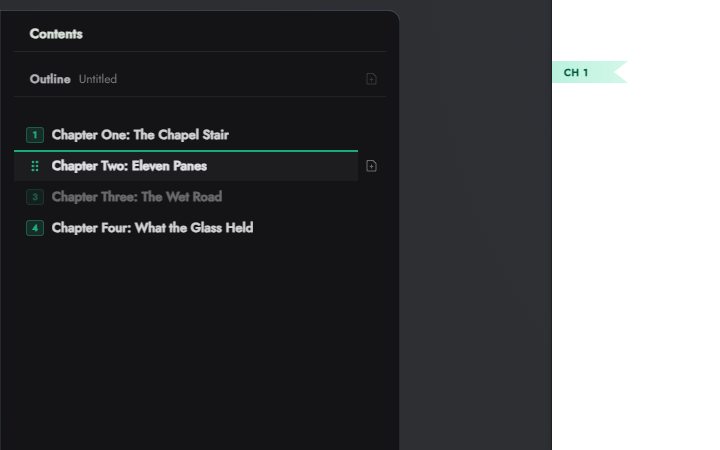This screenshot has width=720, height=450.
Task: Click the CH 1 bookmark ribbon
Action: [590, 72]
